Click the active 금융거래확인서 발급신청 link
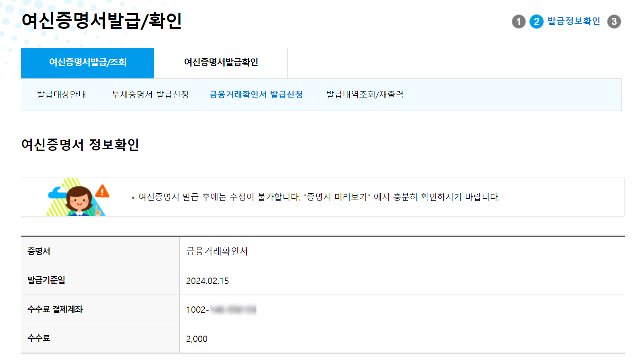 (255, 95)
